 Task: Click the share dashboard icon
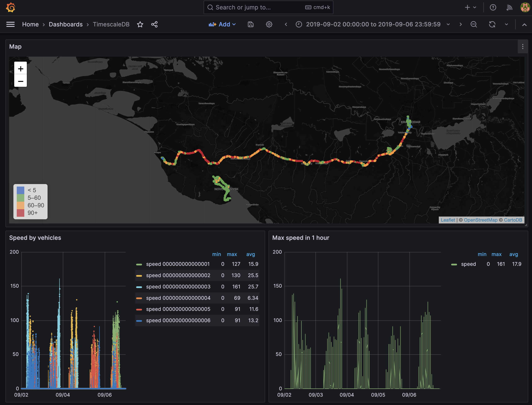tap(154, 24)
